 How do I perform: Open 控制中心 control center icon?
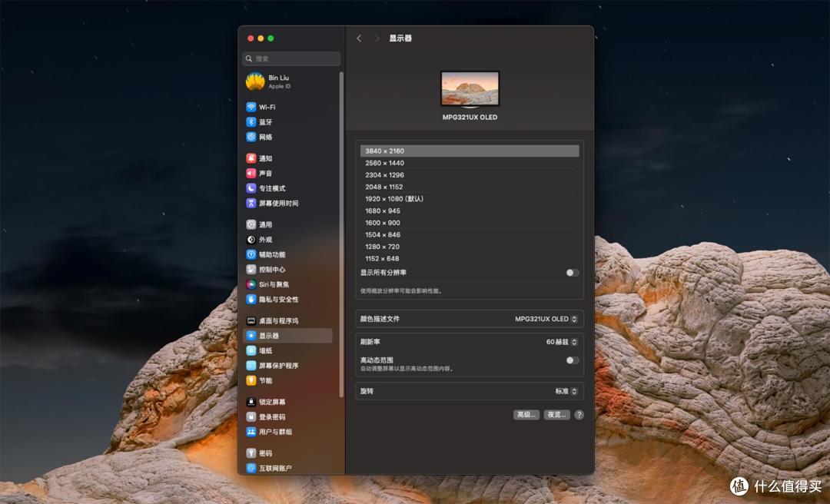click(251, 269)
